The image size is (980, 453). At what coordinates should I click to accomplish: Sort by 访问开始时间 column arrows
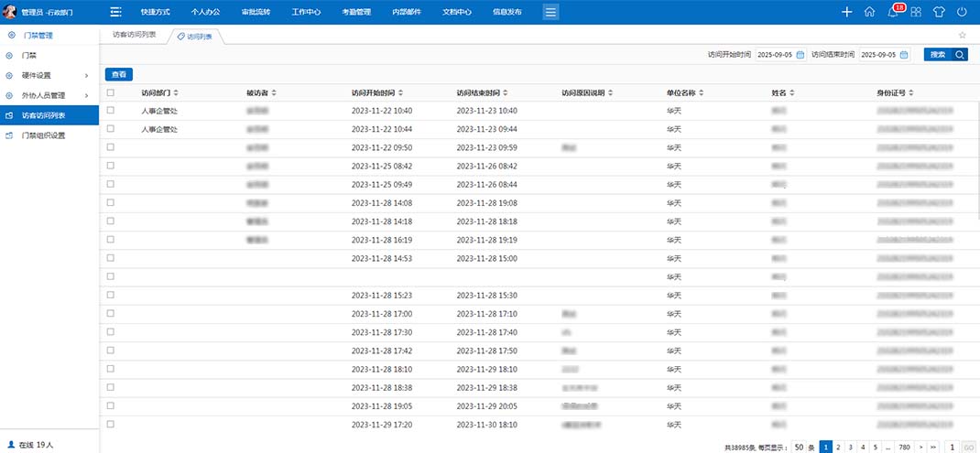click(x=399, y=92)
